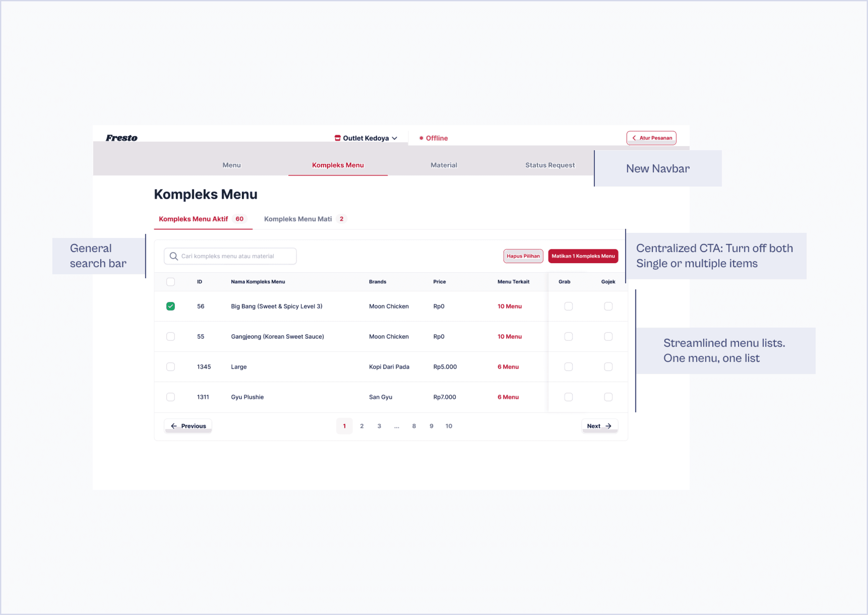The width and height of the screenshot is (868, 615).
Task: Open the Material navbar tab
Action: pos(444,165)
